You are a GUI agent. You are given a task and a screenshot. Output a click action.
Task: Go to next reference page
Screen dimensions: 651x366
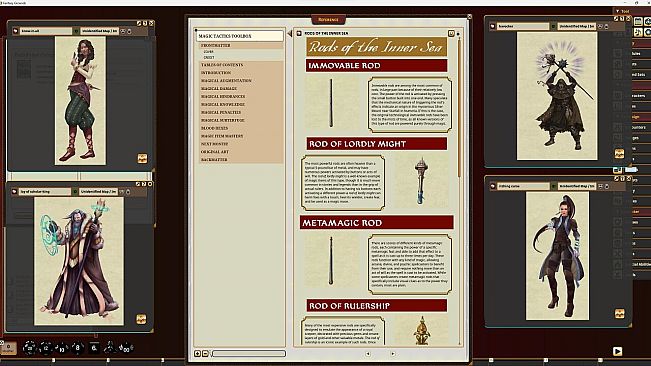click(393, 354)
